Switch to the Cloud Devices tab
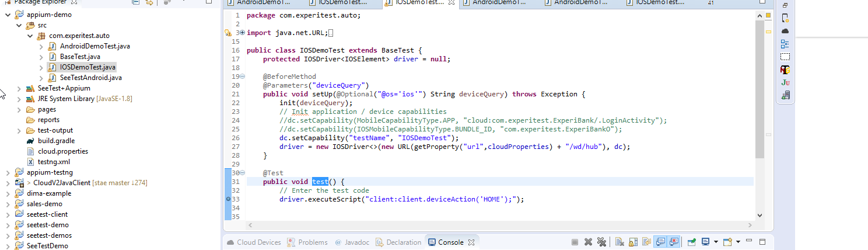 [254, 242]
